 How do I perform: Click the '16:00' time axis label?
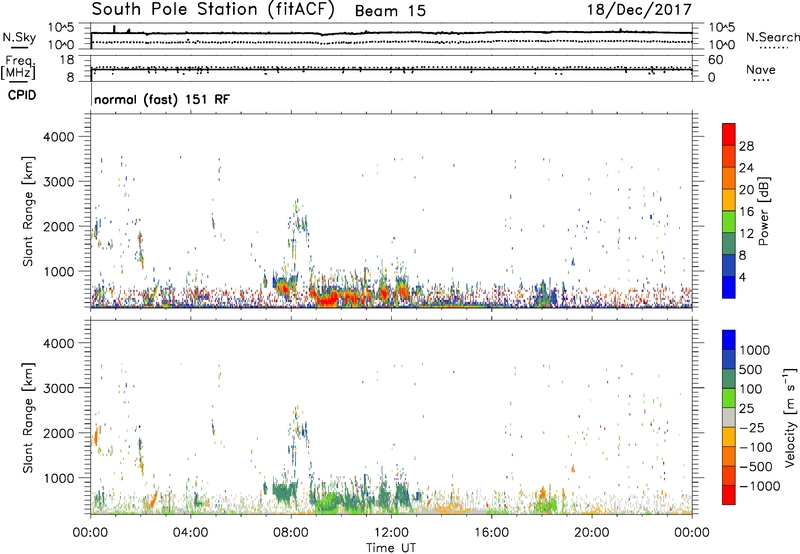pyautogui.click(x=491, y=533)
